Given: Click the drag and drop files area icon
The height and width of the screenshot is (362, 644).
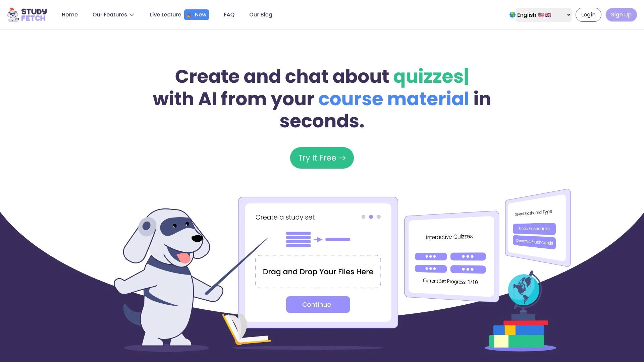Looking at the screenshot, I should [x=318, y=271].
